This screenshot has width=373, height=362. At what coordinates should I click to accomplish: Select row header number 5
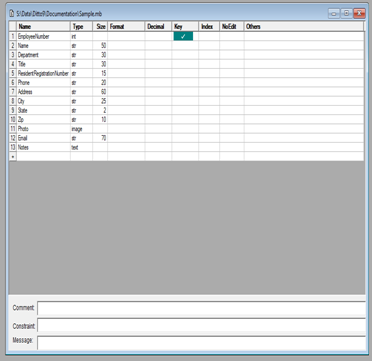point(13,73)
